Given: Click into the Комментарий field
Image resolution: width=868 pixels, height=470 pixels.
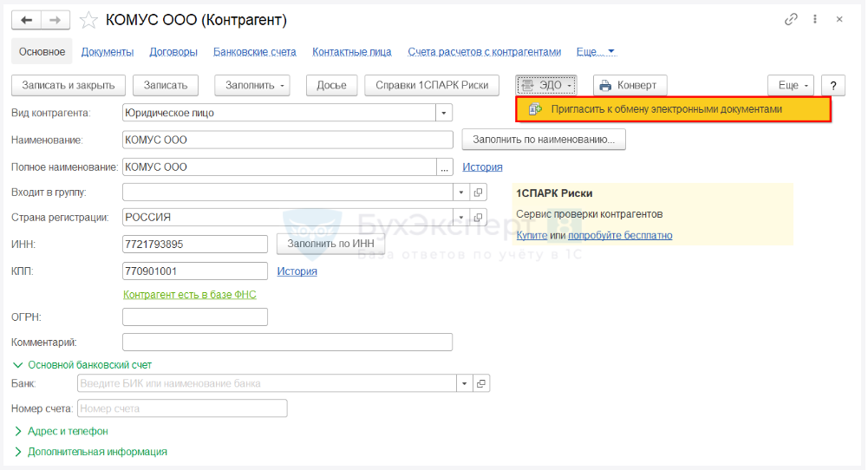Looking at the screenshot, I should (287, 343).
